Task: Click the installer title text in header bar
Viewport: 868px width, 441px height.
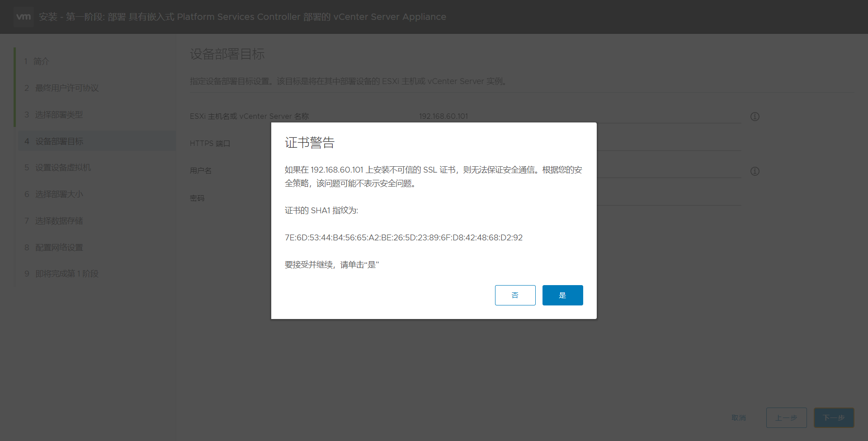Action: (242, 17)
